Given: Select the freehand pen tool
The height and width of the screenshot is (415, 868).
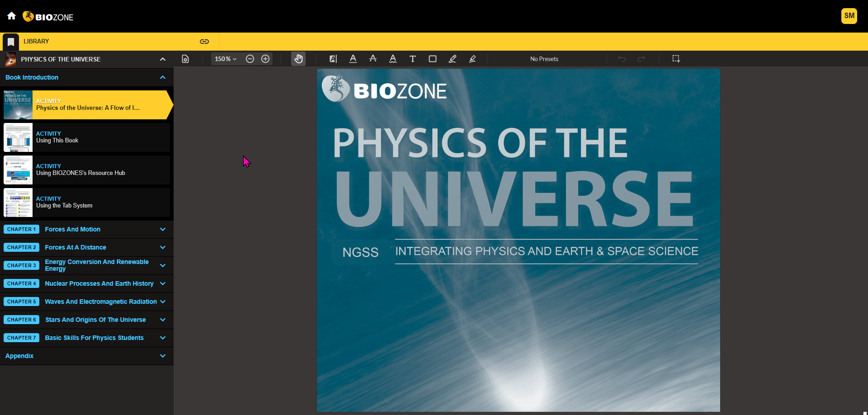Looking at the screenshot, I should pyautogui.click(x=453, y=59).
